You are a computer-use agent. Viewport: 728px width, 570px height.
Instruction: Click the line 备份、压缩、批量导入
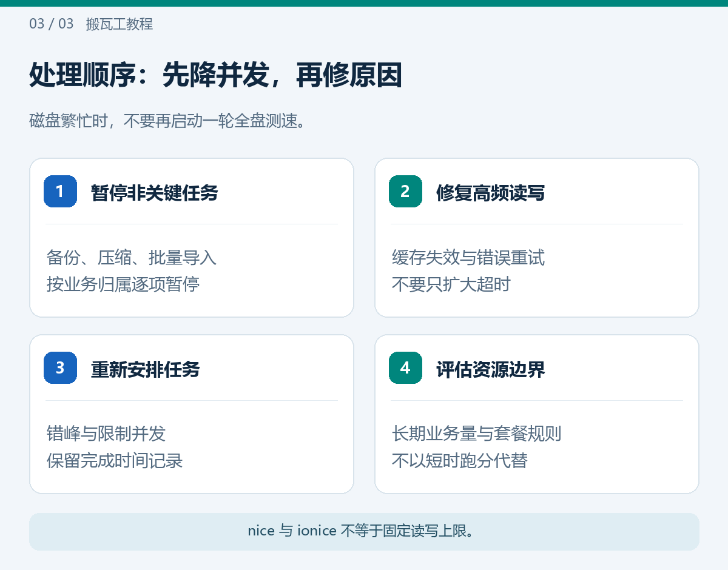point(131,258)
